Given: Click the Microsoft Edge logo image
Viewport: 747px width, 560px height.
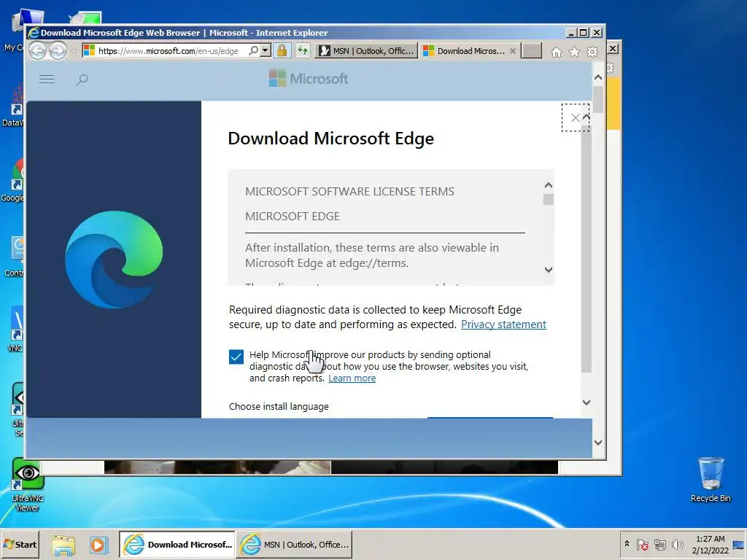Looking at the screenshot, I should tap(114, 260).
